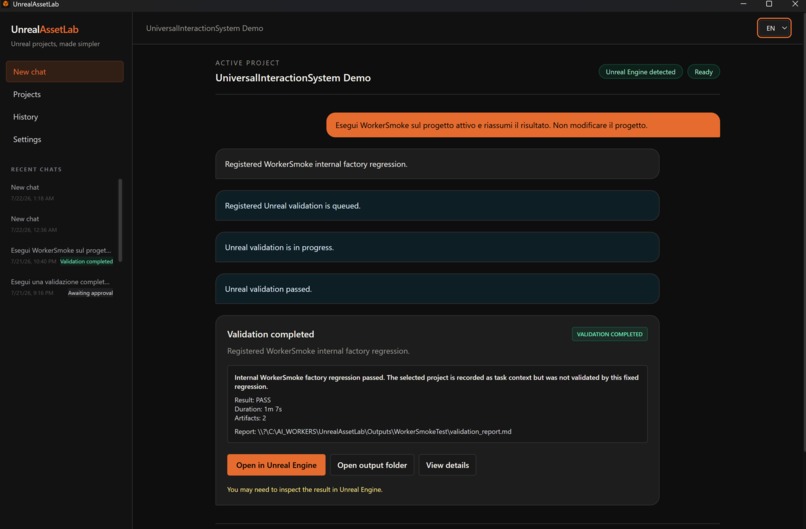Click 'Unreal validation passed.' message

point(437,289)
